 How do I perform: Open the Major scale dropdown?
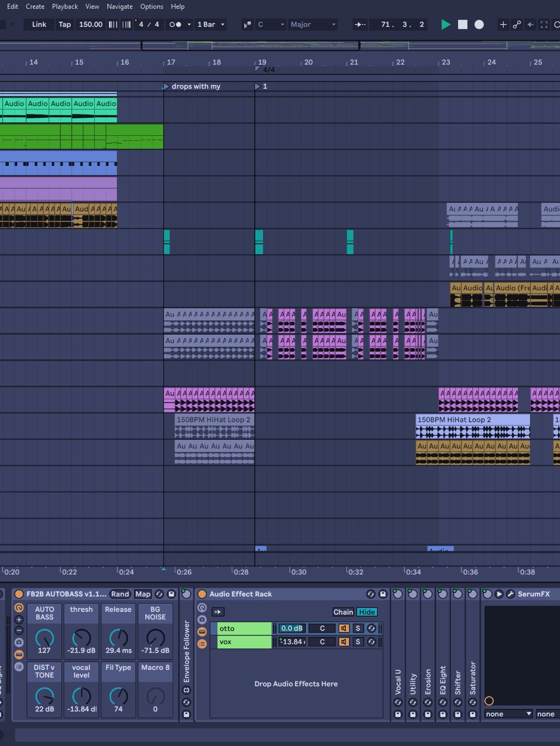click(312, 25)
